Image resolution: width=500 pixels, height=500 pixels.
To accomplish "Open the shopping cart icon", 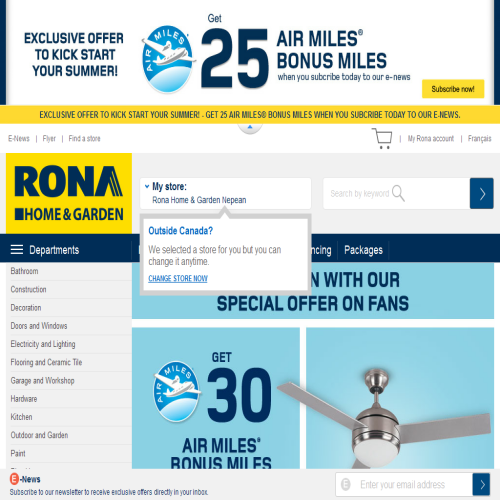I will pos(382,138).
